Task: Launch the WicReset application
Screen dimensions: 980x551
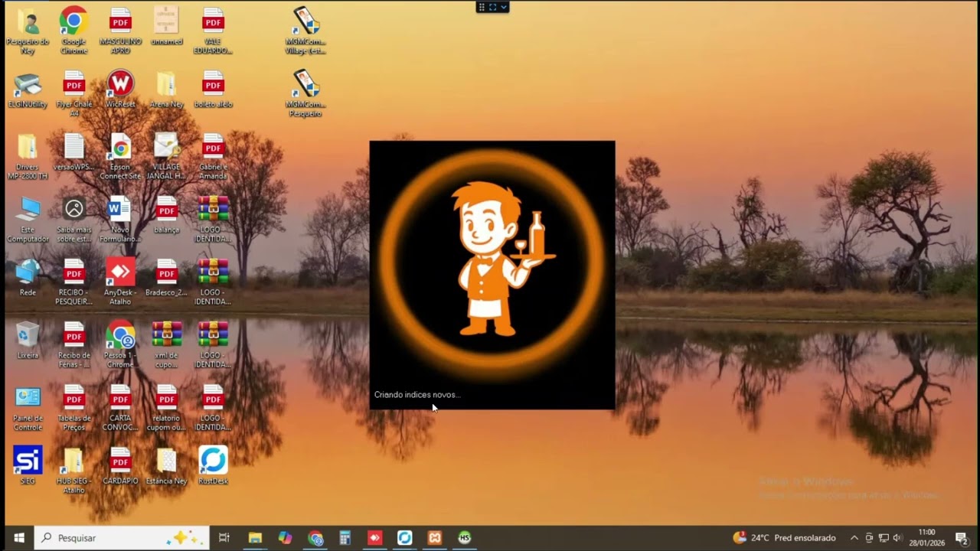Action: [x=120, y=90]
